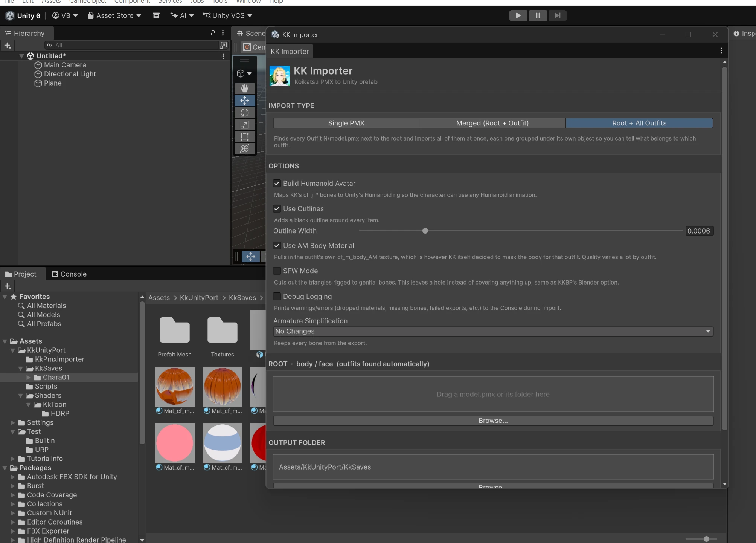756x543 pixels.
Task: Open the Unity VCS dropdown
Action: pyautogui.click(x=227, y=15)
